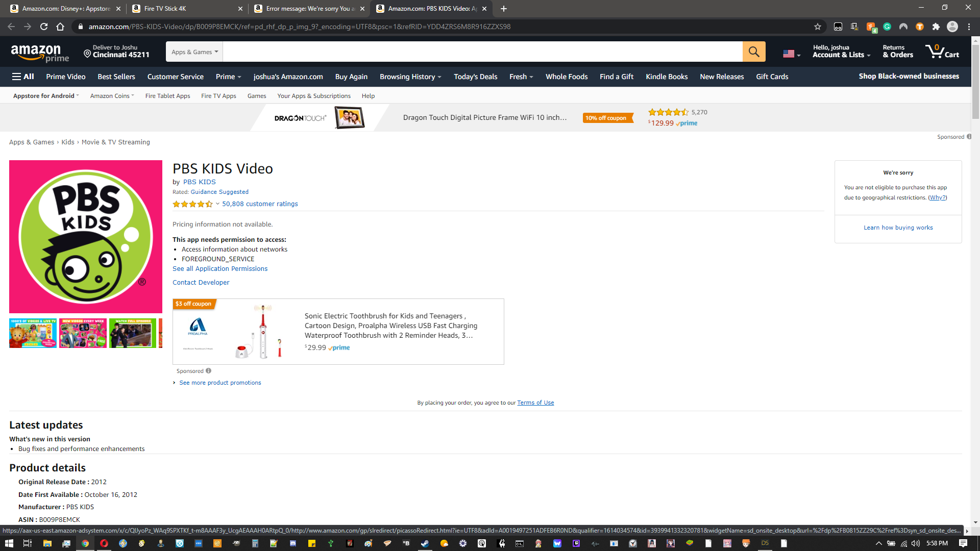Click the Why? geographical restrictions link
The height and width of the screenshot is (551, 980).
pyautogui.click(x=937, y=197)
